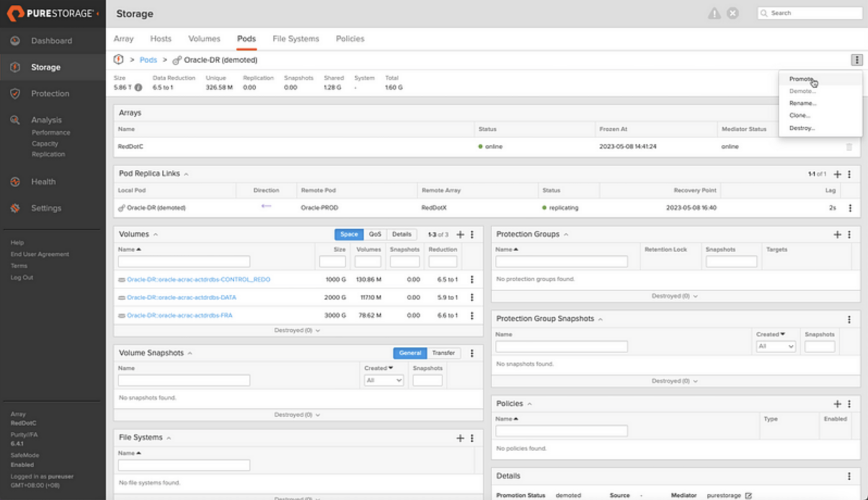Switch to the File Systems tab

coord(296,38)
